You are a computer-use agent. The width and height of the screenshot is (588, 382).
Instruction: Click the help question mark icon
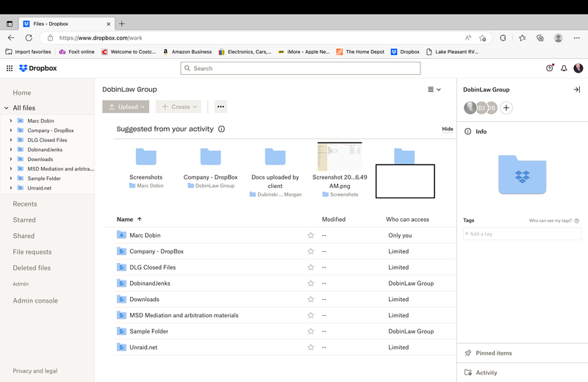(x=549, y=68)
